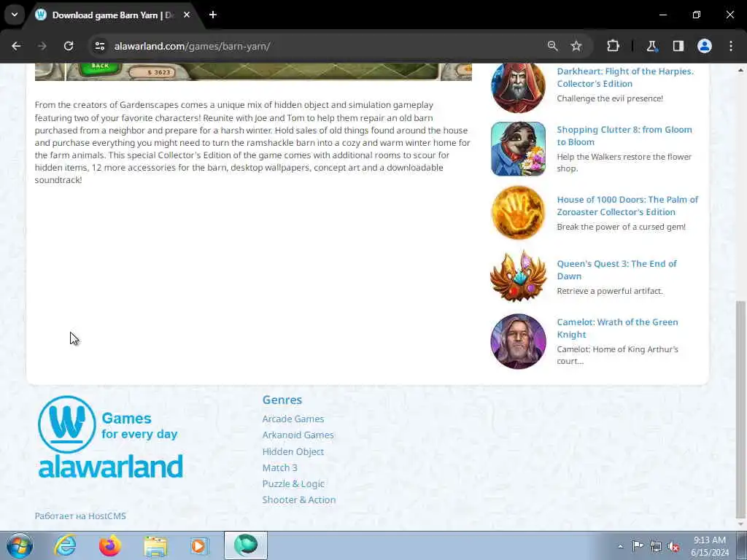The height and width of the screenshot is (560, 747).
Task: Click the scrollbar up arrow
Action: 740,69
